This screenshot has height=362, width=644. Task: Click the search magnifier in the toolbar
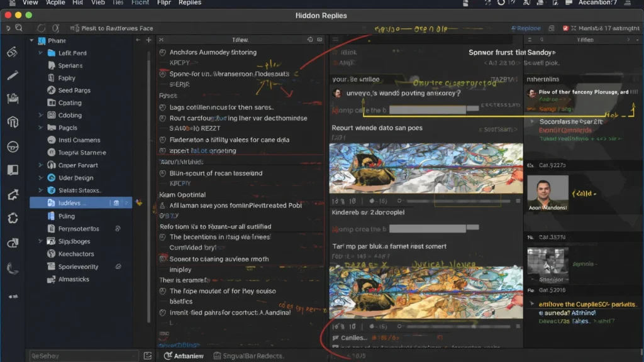(19, 28)
